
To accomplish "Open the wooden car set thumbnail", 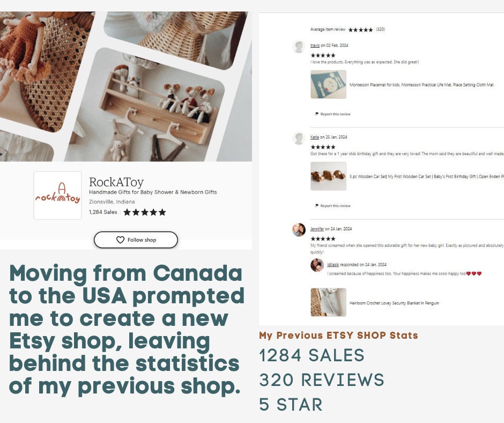I will coord(328,176).
